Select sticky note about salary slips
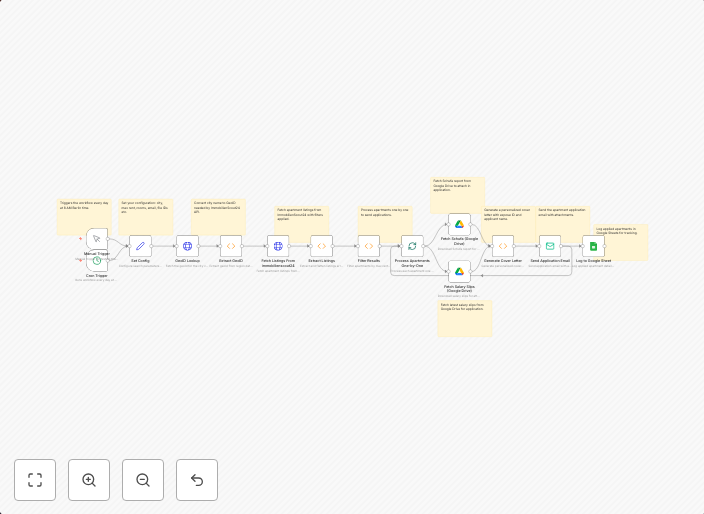Image resolution: width=704 pixels, height=514 pixels. (465, 322)
